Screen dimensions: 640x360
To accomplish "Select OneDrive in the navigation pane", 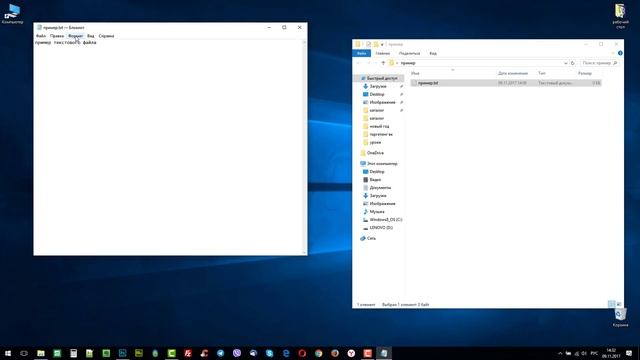I will click(x=375, y=153).
